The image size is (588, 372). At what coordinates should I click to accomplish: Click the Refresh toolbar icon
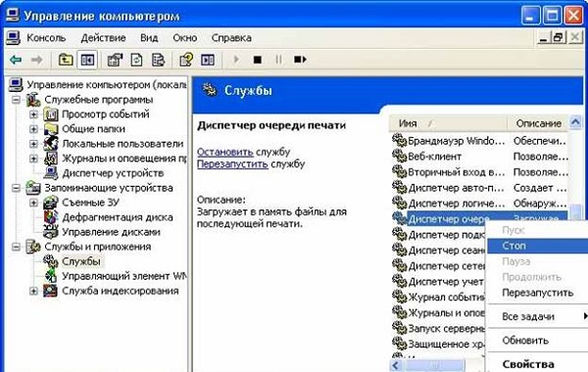coord(136,60)
